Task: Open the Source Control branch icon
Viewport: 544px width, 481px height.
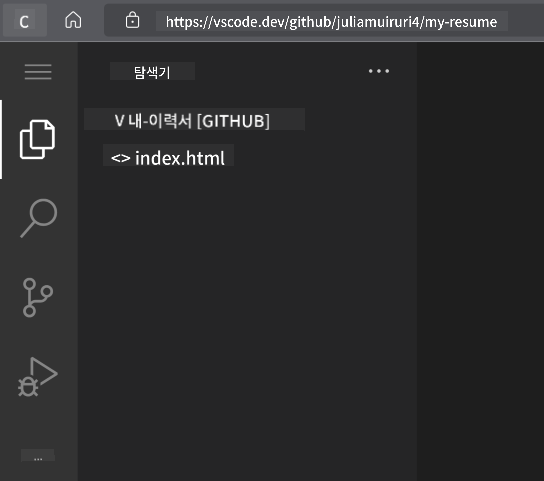Action: point(37,297)
